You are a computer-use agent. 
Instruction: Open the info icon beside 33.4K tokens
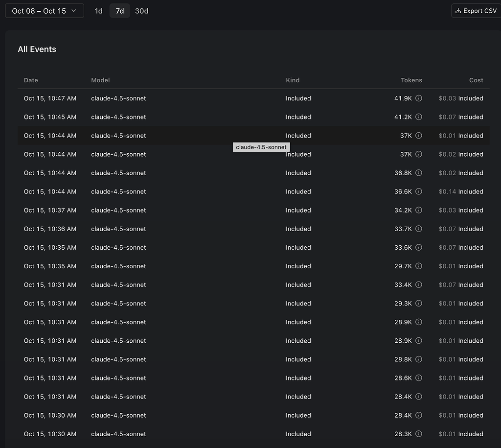[419, 284]
